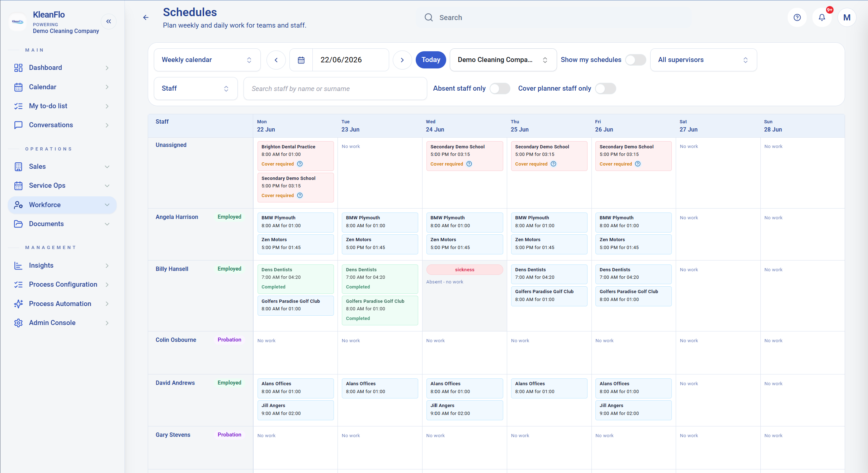Click KleanFlo company logo
The image size is (868, 473).
(18, 22)
